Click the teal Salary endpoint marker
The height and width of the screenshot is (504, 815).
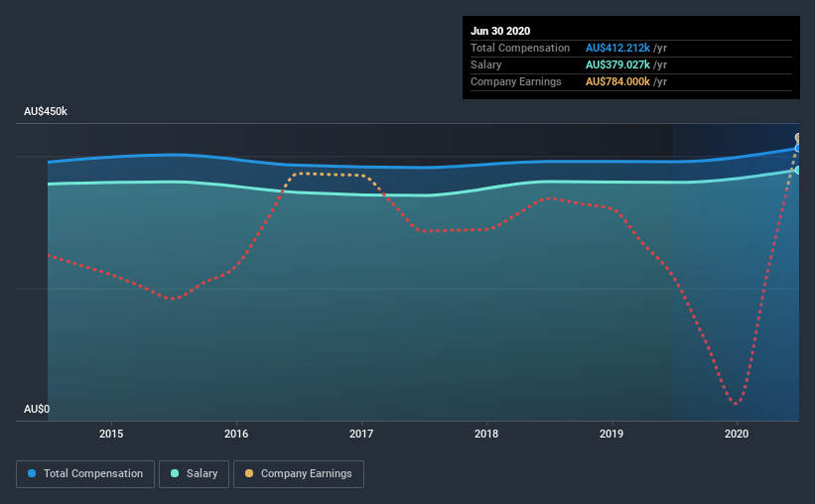pos(797,170)
